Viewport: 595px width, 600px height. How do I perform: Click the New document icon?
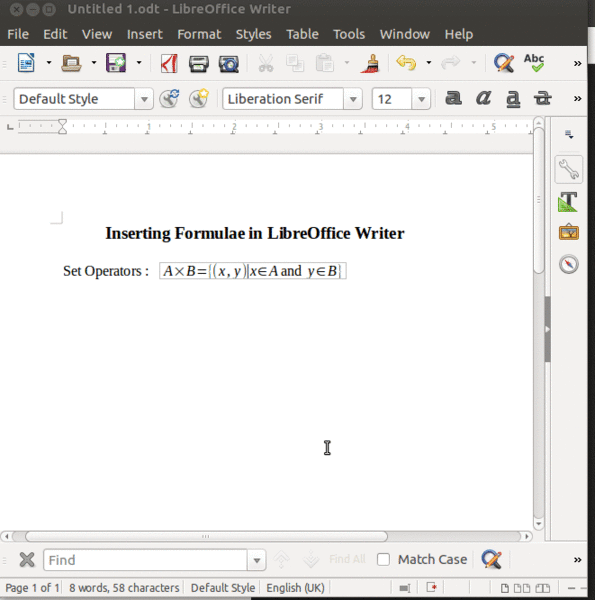click(26, 63)
